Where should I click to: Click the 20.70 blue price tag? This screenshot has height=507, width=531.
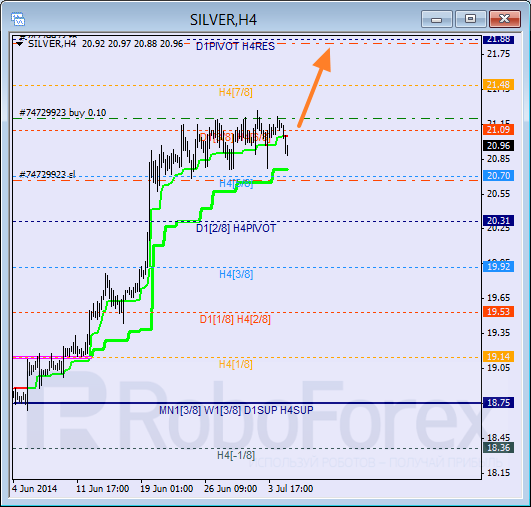pyautogui.click(x=498, y=175)
